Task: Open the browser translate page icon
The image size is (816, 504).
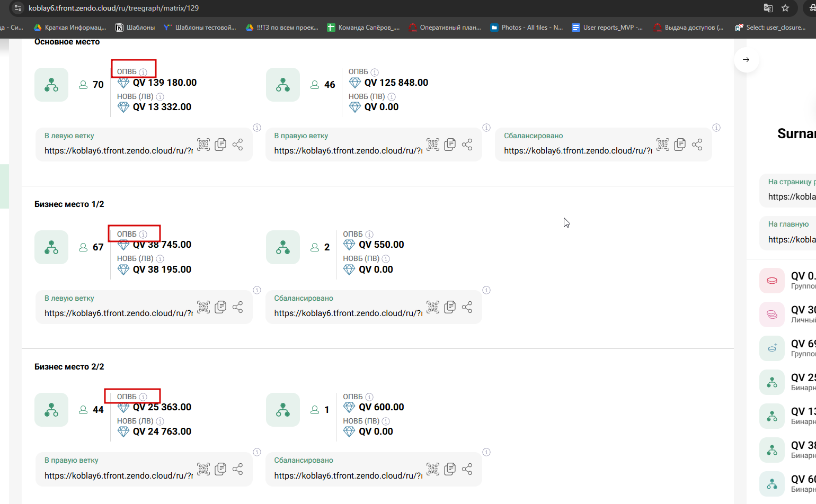Action: [x=768, y=8]
